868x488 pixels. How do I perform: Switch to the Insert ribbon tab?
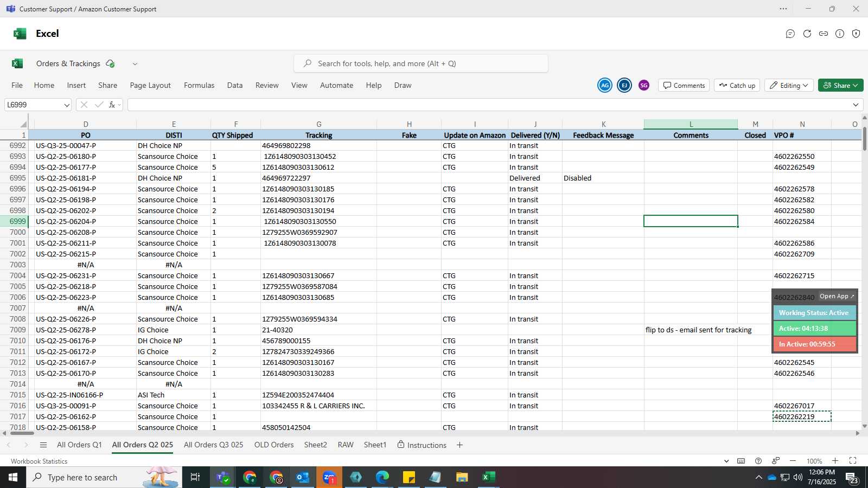tap(76, 85)
